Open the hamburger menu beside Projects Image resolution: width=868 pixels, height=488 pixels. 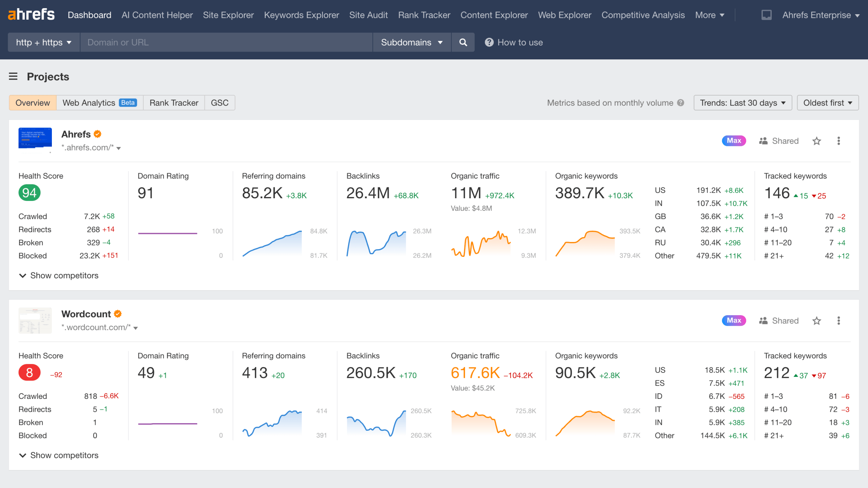click(13, 77)
